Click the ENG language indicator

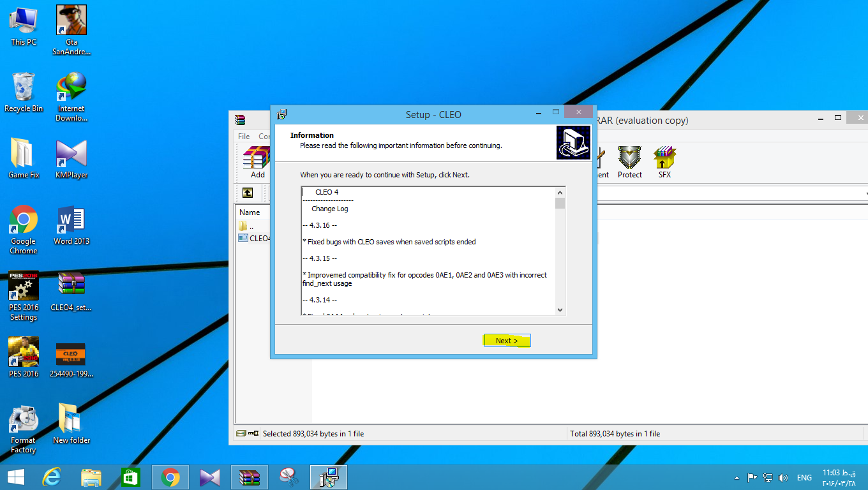[x=804, y=477]
